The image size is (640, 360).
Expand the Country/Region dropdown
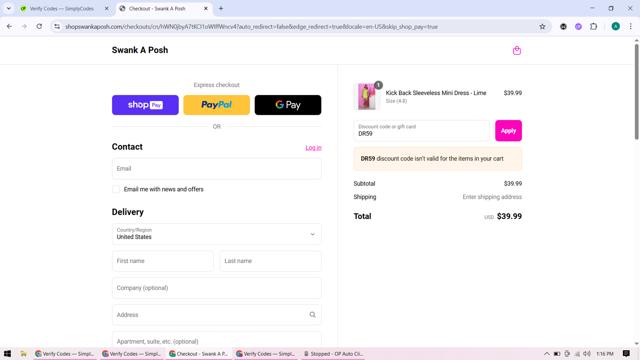(x=216, y=234)
